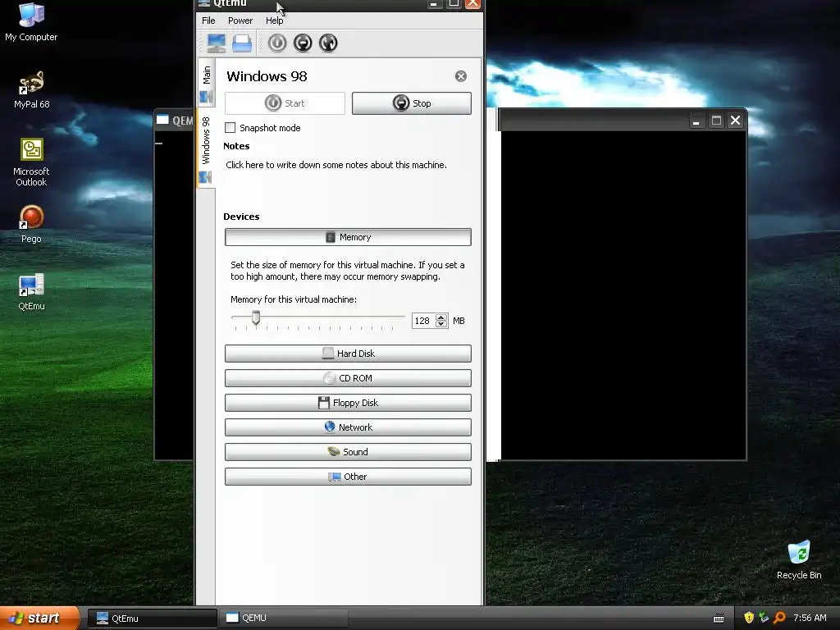The width and height of the screenshot is (840, 630).
Task: Click the stop icon in QtEmu toolbar
Action: (303, 43)
